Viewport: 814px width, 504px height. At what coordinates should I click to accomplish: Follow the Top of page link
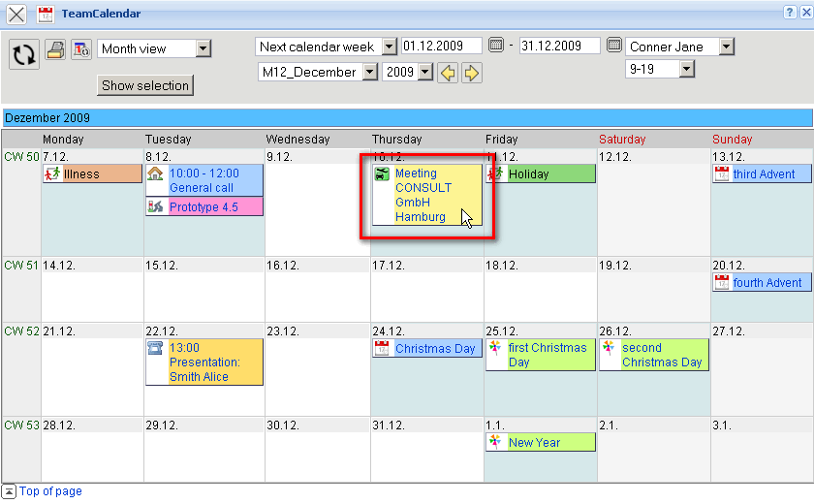pyautogui.click(x=50, y=491)
